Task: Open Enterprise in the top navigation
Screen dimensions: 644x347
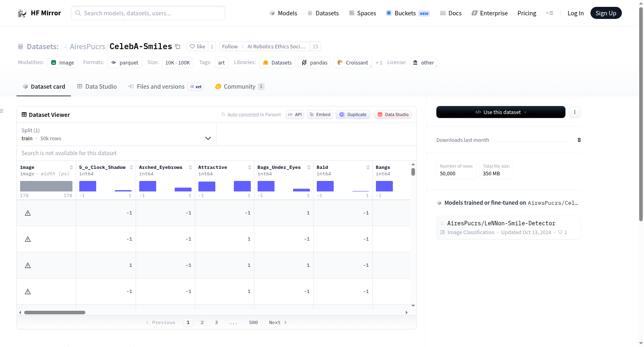Action: coord(489,13)
